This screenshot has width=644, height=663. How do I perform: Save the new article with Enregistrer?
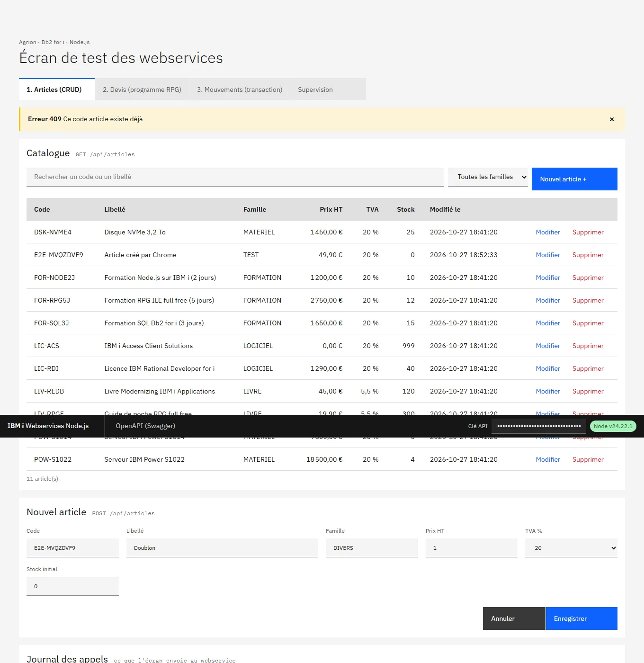[581, 618]
